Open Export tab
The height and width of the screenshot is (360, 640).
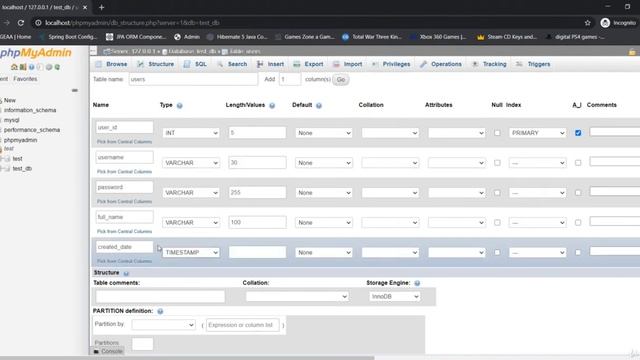308,64
